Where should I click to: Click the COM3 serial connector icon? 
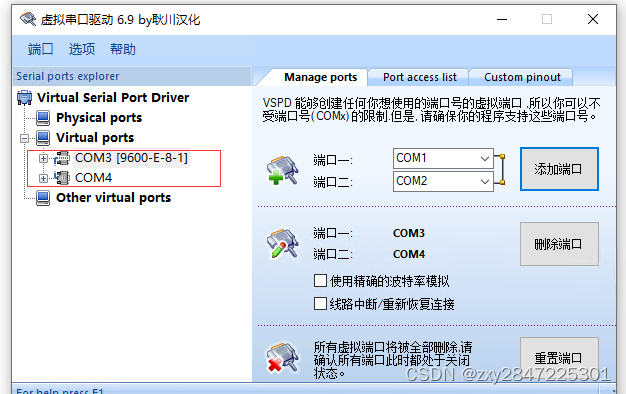(x=62, y=158)
